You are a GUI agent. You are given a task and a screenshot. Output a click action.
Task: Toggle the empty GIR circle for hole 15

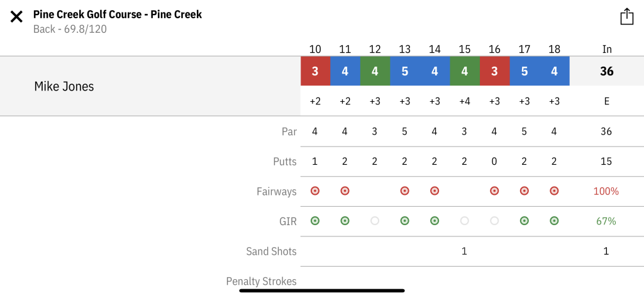(465, 221)
